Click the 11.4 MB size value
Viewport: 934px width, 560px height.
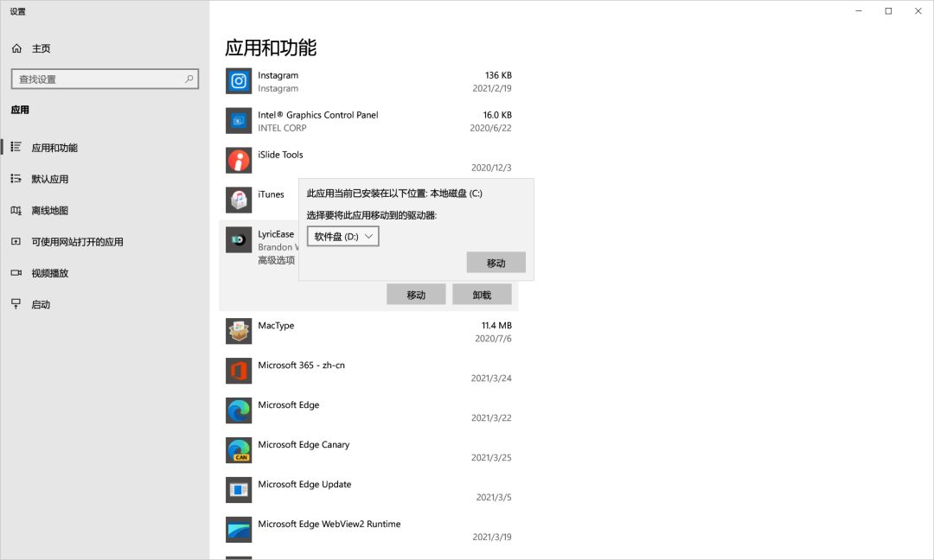point(496,325)
